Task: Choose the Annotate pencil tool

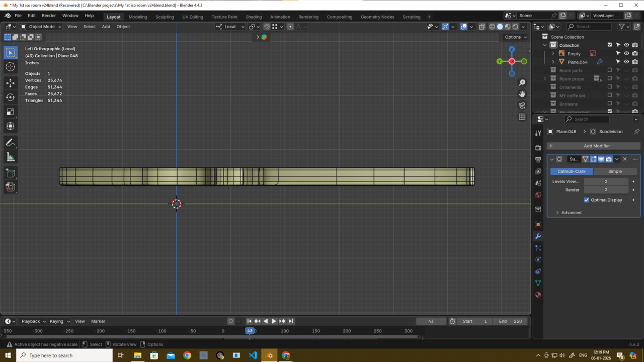Action: (x=10, y=143)
